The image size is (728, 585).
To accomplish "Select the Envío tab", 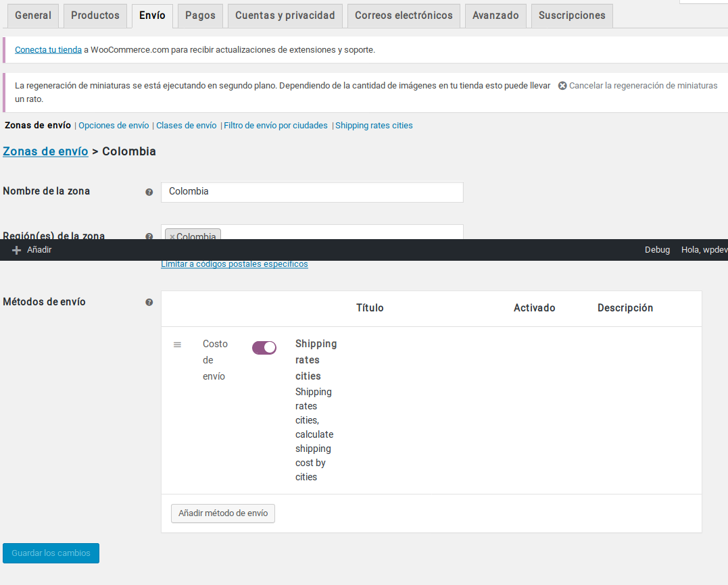I will [x=152, y=16].
